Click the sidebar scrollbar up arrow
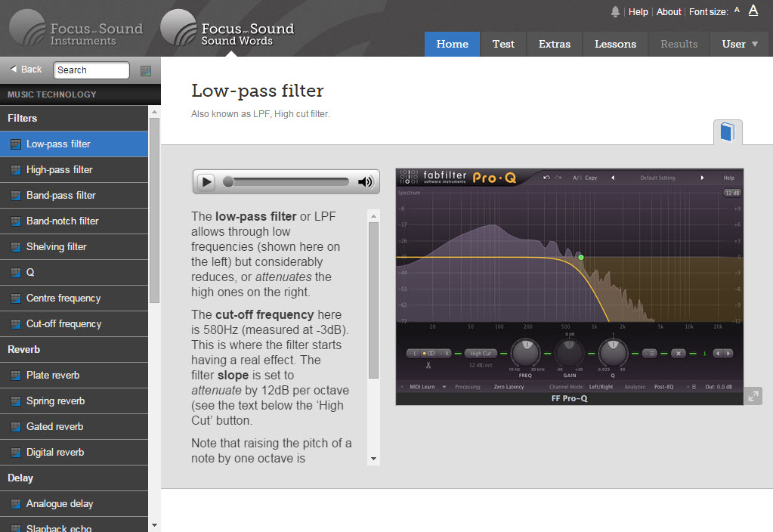The height and width of the screenshot is (532, 773). click(x=154, y=112)
